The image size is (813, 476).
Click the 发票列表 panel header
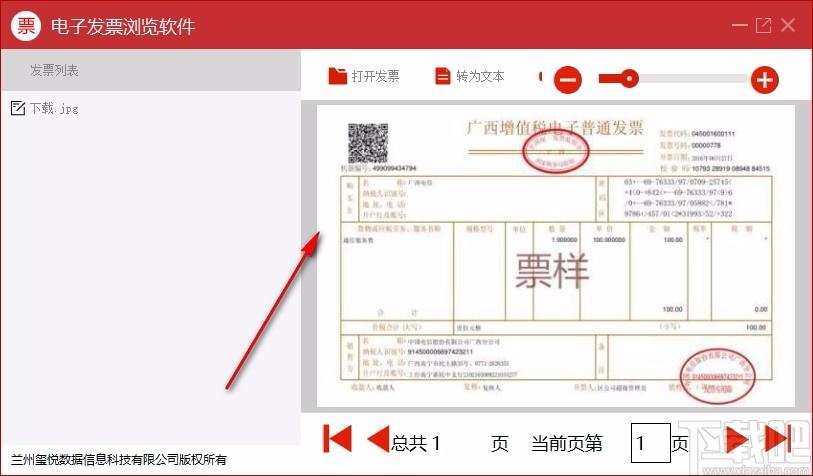(x=151, y=70)
